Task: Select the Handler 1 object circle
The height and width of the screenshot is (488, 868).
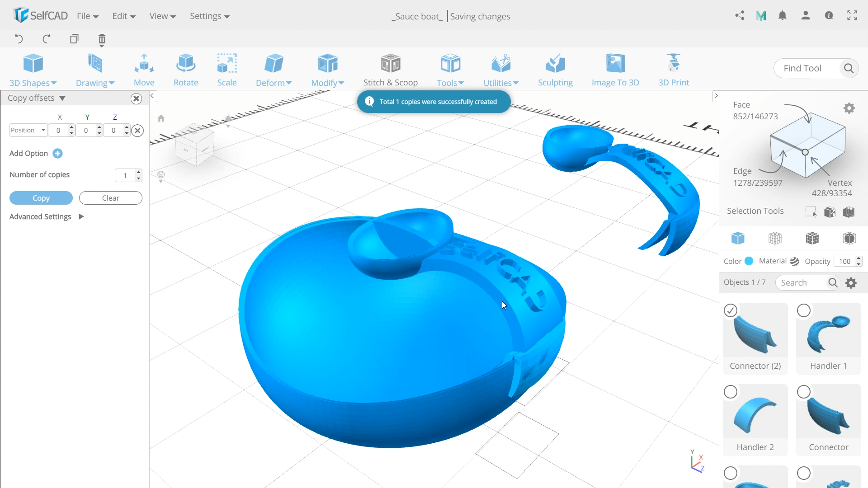Action: [804, 310]
